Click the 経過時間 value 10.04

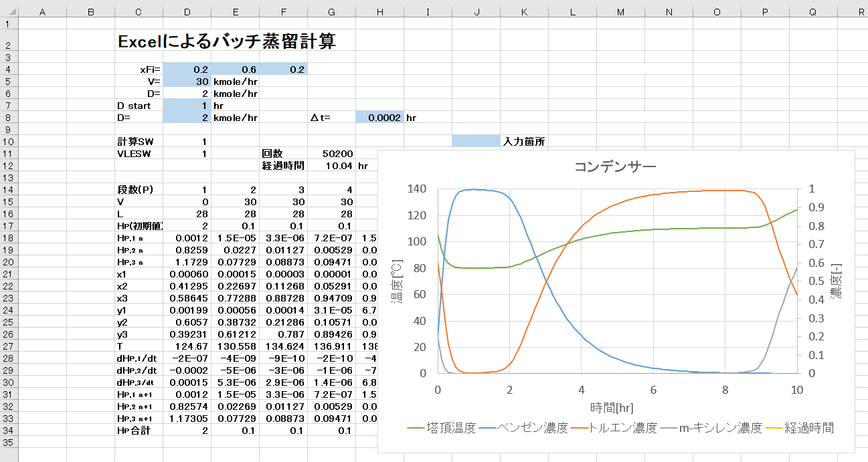[x=331, y=166]
